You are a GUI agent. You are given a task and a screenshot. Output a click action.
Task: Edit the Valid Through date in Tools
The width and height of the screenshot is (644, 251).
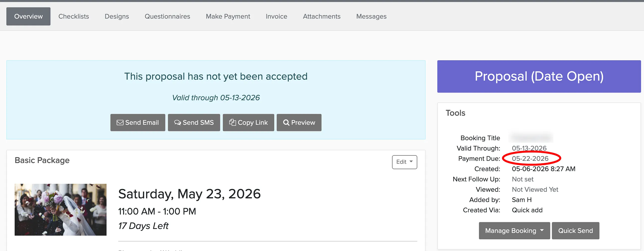[529, 148]
